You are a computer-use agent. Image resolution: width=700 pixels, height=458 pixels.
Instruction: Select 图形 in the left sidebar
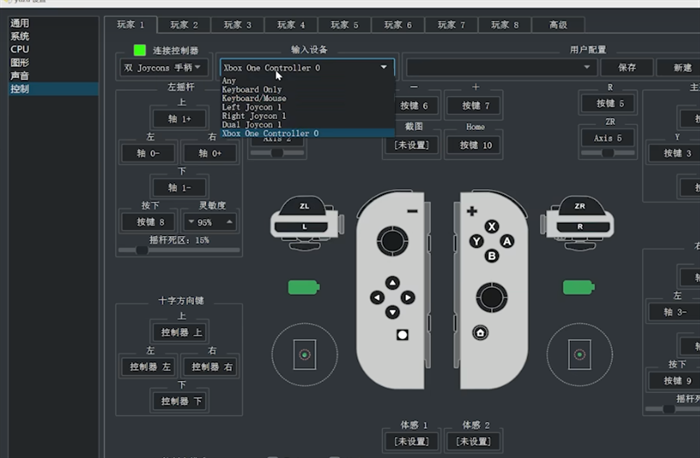20,61
